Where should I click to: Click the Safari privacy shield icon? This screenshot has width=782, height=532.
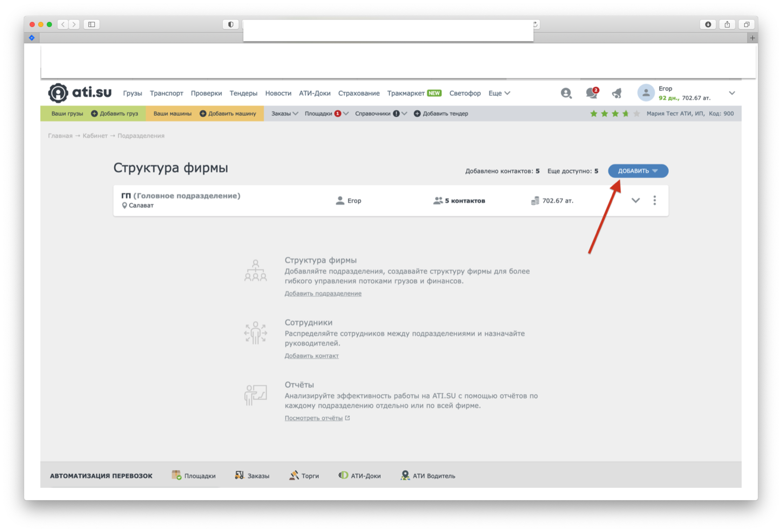point(230,24)
